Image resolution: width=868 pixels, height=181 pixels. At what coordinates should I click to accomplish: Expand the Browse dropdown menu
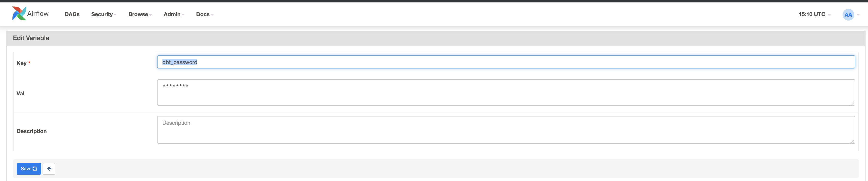click(140, 14)
